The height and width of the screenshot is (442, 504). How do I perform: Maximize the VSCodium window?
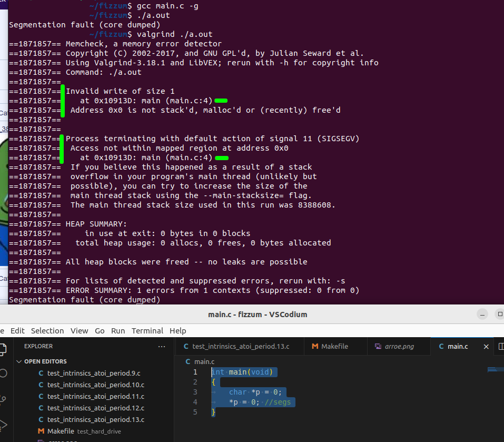pyautogui.click(x=500, y=314)
